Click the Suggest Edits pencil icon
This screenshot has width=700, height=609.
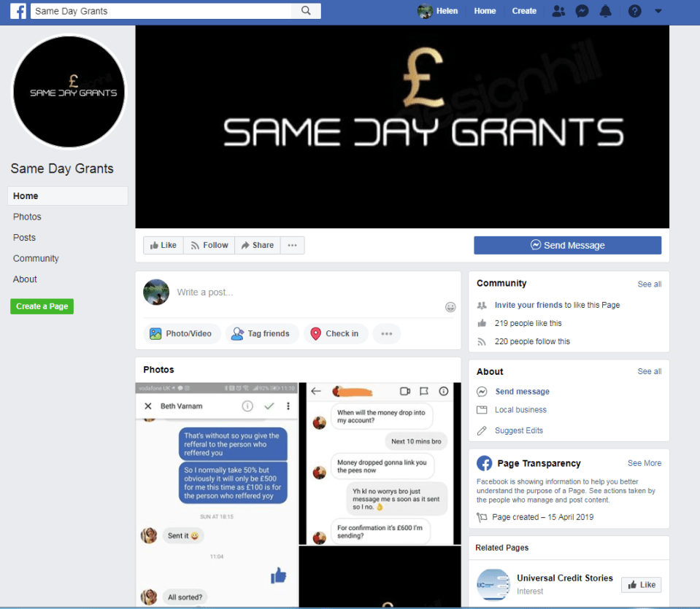(x=482, y=430)
